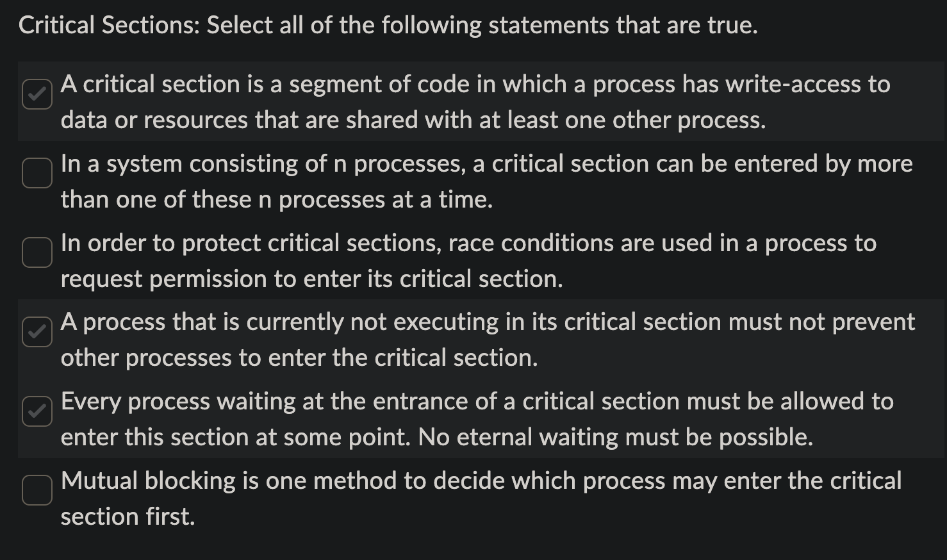Click the statement about n processes
The width and height of the screenshot is (947, 560).
pos(486,181)
